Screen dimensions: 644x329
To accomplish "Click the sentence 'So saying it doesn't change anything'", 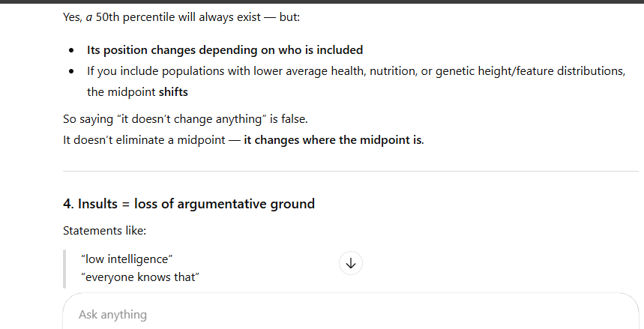I will click(185, 119).
